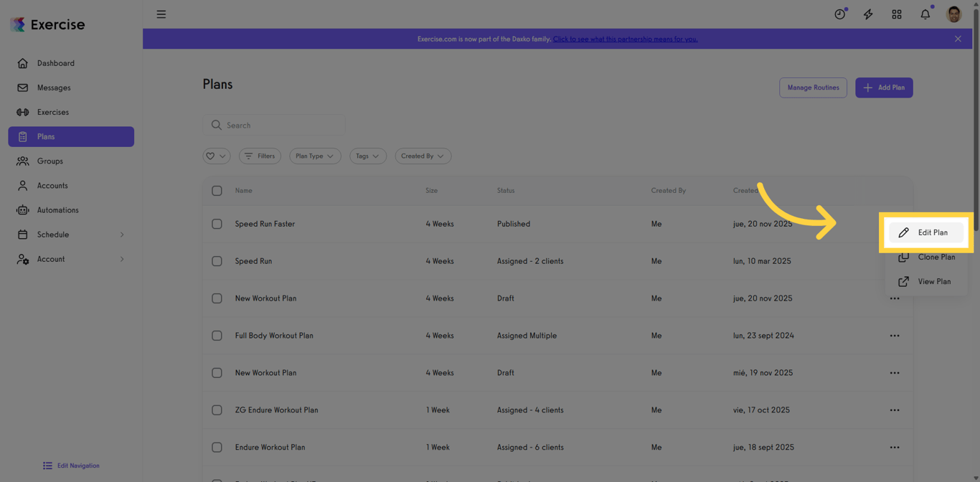Screen dimensions: 980x482
Task: Check the Speed Run row checkbox
Action: coord(217,261)
